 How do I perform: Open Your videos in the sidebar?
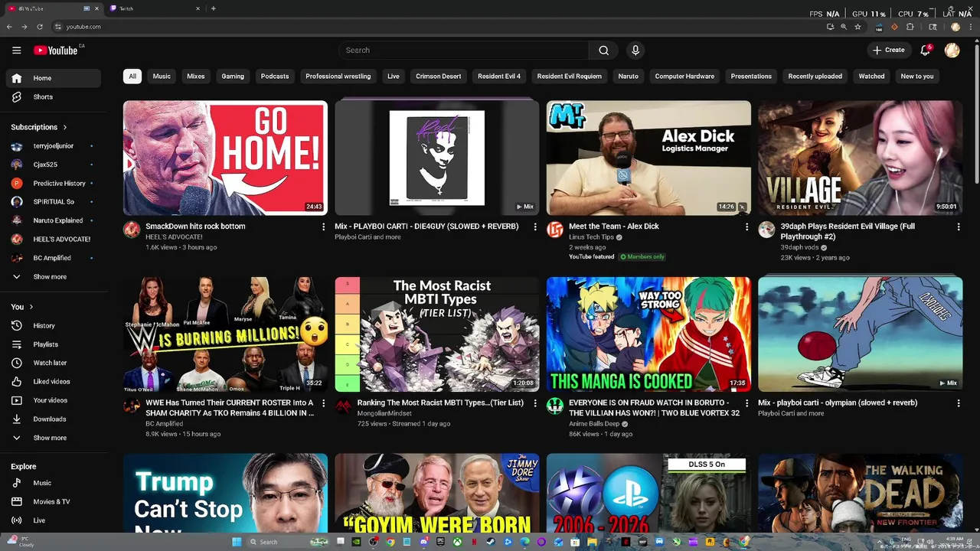click(x=54, y=400)
